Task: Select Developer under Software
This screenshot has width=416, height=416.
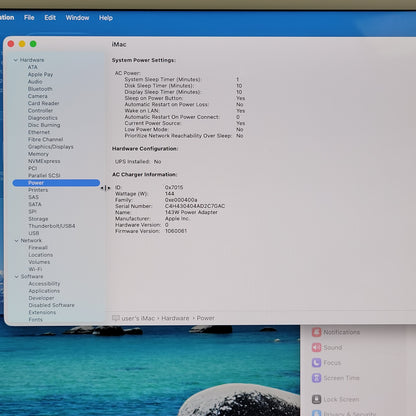Action: (41, 298)
